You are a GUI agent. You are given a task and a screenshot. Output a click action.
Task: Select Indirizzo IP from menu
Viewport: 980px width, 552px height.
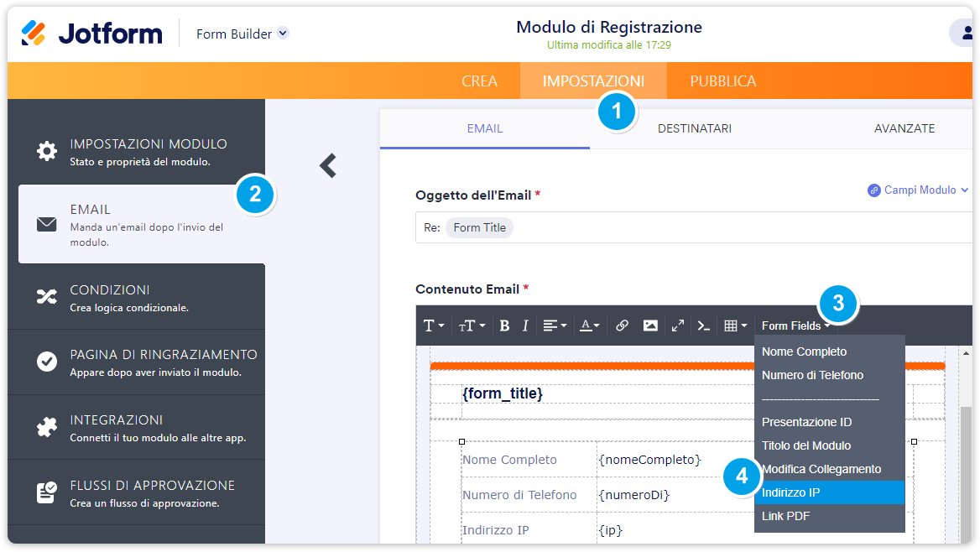[829, 492]
